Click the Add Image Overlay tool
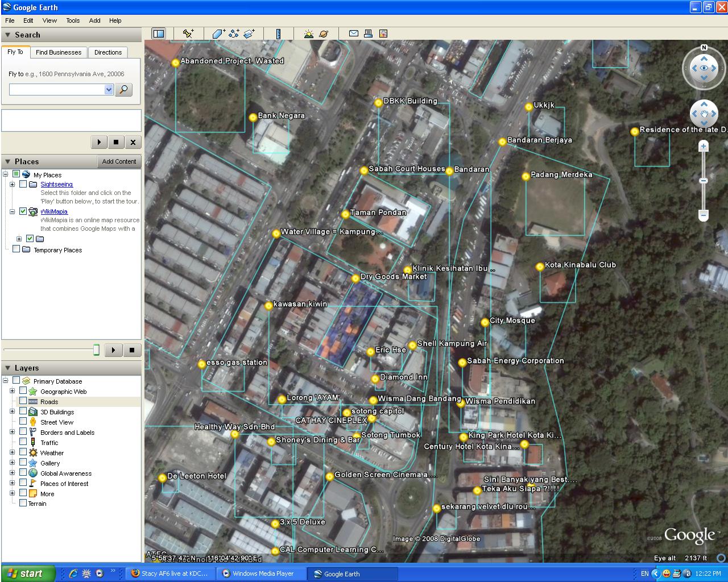 point(249,34)
